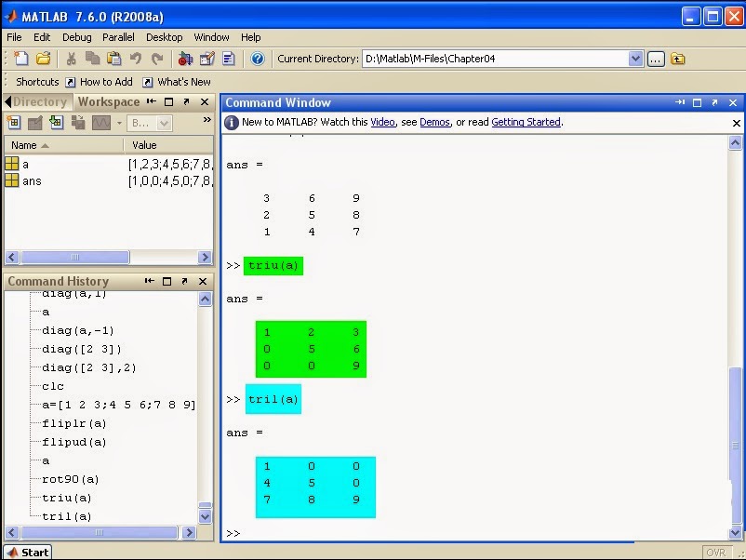Viewport: 746px width, 560px height.
Task: Open the Getting Started link
Action: (526, 122)
